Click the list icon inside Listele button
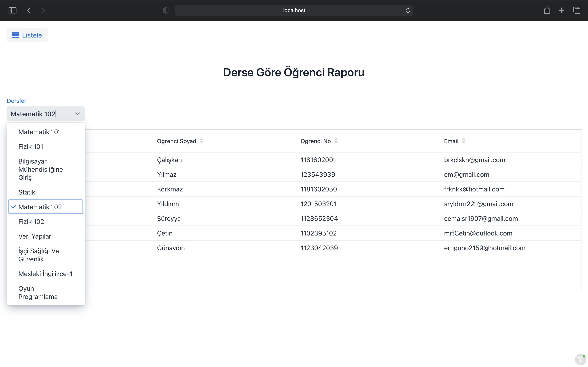The image size is (588, 367). (x=15, y=35)
